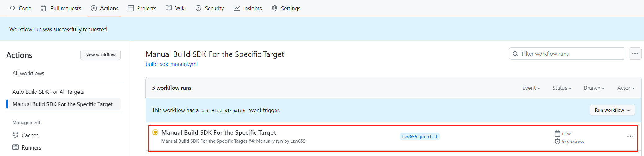
Task: Open the build_sdk_manual.yml file link
Action: click(x=172, y=64)
